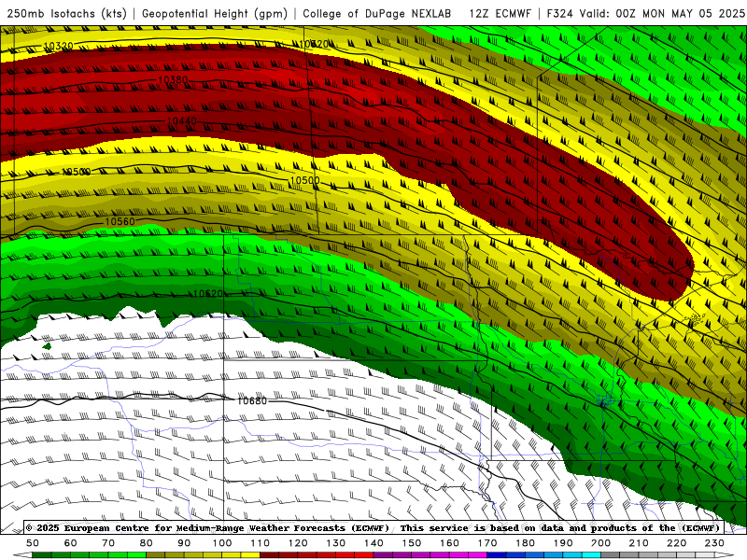
Task: Click the 200 value on the color scale
Action: (x=600, y=543)
